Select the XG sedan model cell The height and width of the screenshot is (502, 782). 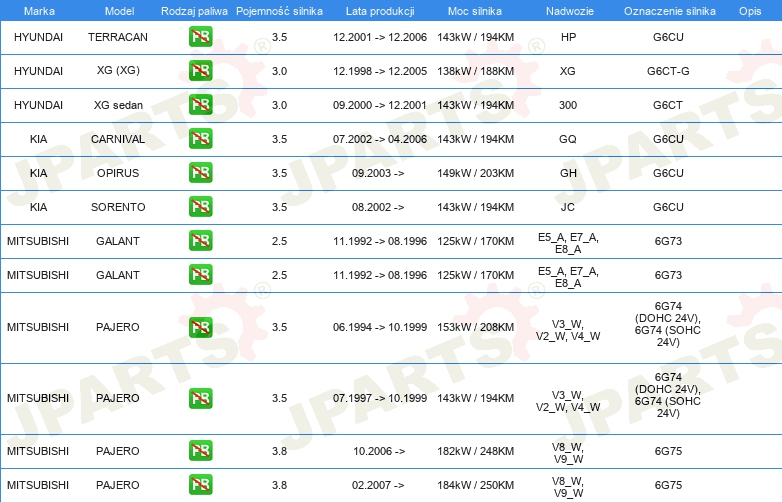(x=118, y=105)
